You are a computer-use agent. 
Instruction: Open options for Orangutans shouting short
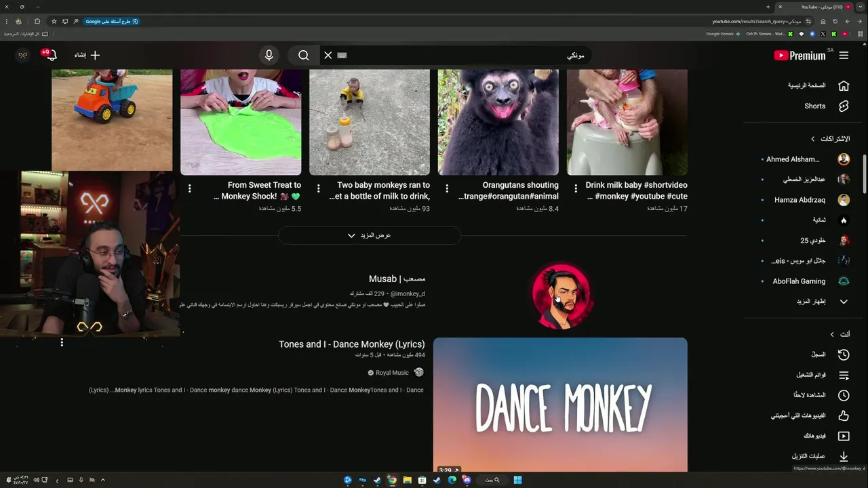click(447, 188)
